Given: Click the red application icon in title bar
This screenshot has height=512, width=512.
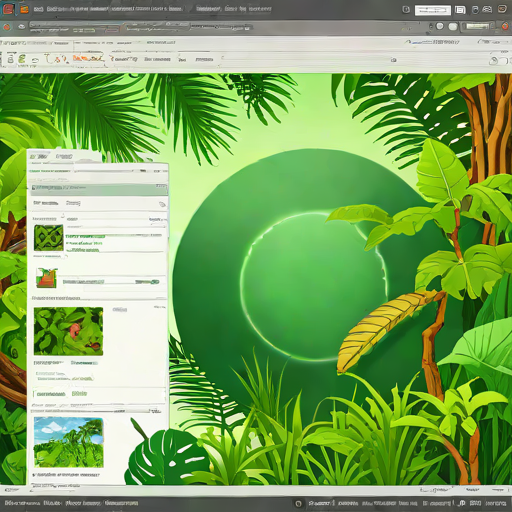Looking at the screenshot, I should [8, 9].
